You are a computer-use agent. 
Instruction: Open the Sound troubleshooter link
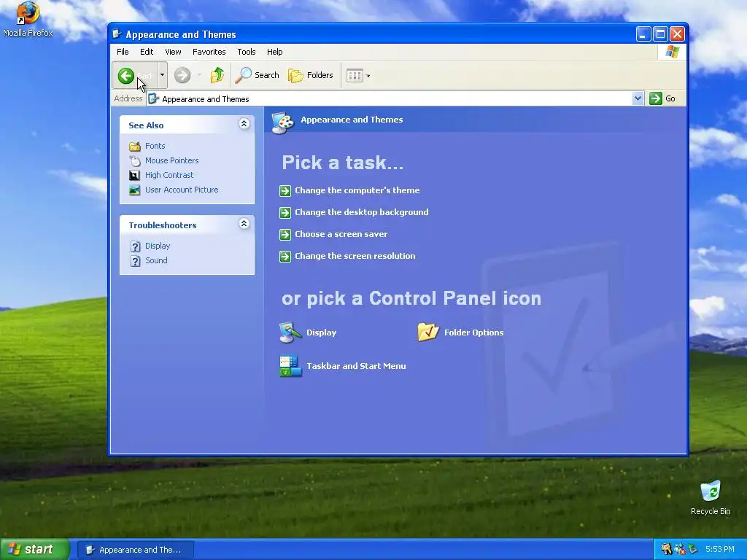click(156, 260)
